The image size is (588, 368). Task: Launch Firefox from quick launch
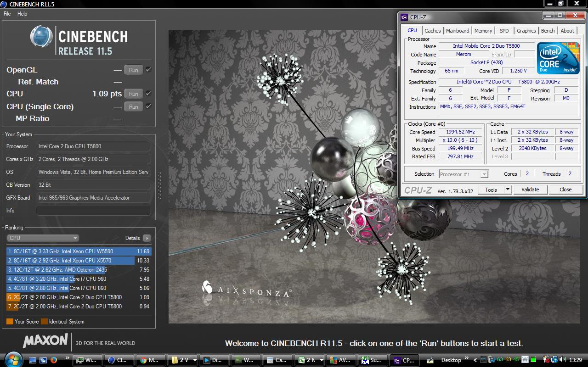(x=53, y=360)
